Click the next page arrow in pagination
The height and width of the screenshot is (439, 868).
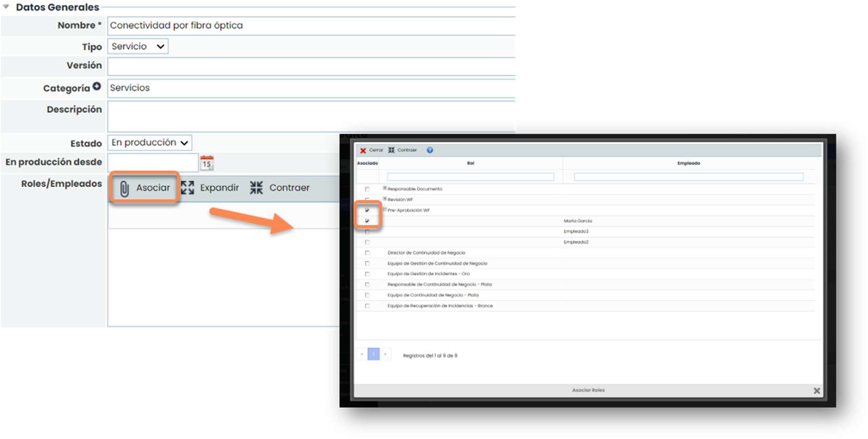coord(386,355)
